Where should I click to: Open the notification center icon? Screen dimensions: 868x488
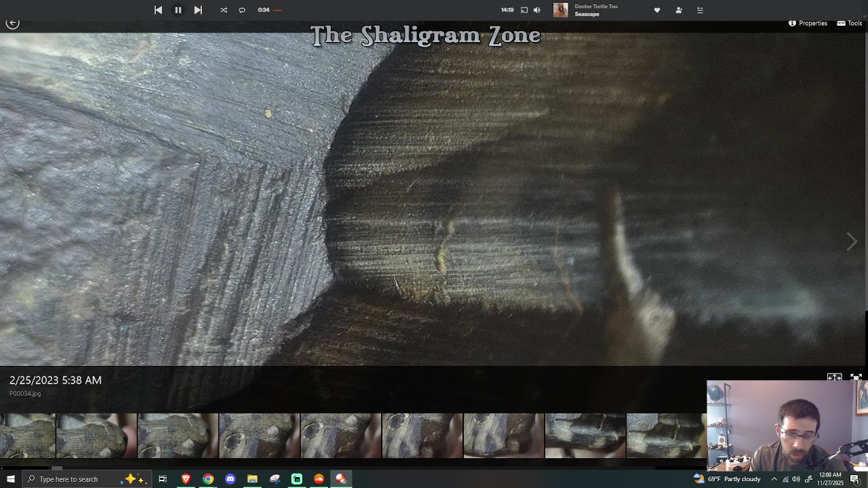(855, 479)
